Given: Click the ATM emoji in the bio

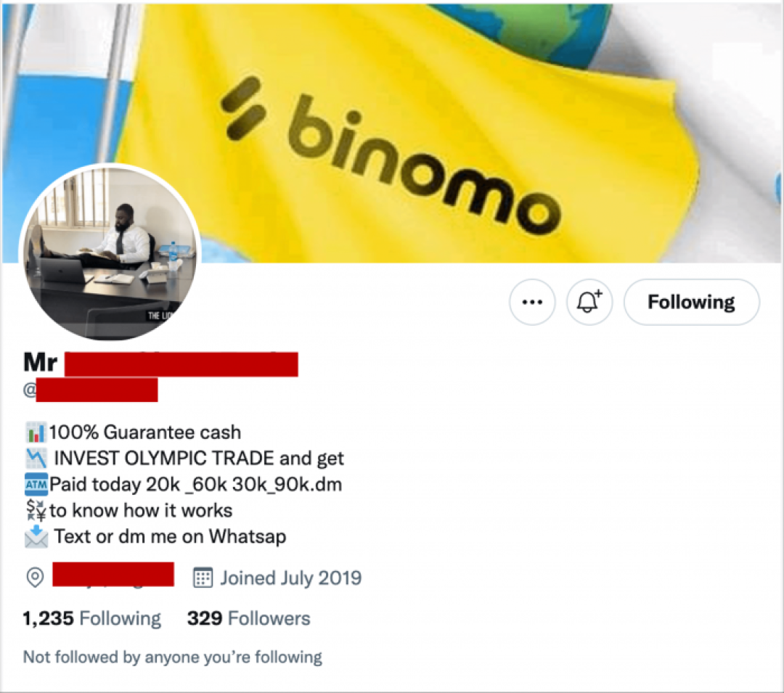Looking at the screenshot, I should [36, 484].
